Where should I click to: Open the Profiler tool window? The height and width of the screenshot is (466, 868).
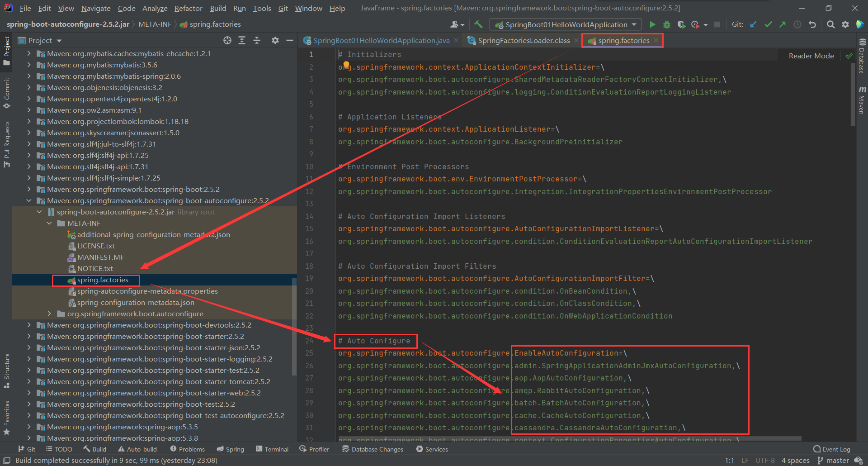tap(314, 449)
